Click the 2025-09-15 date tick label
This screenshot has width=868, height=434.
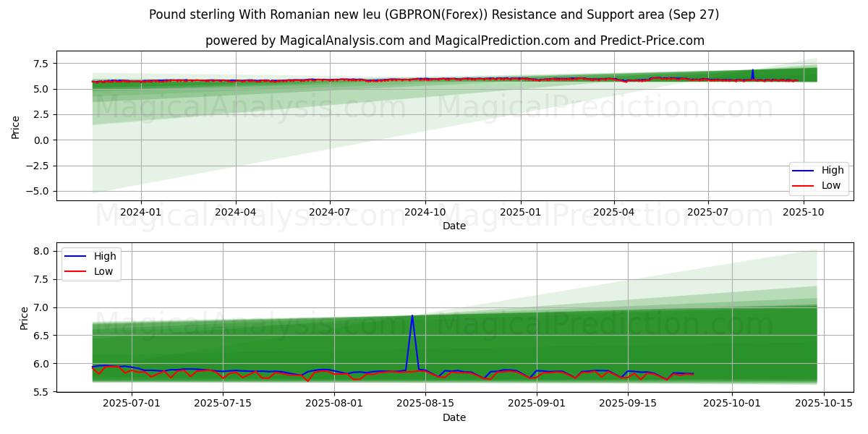click(628, 404)
